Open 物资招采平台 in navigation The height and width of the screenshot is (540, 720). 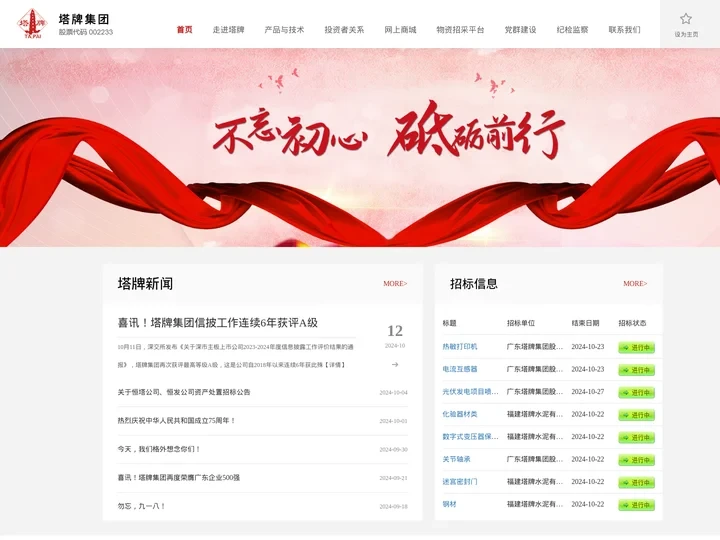460,30
